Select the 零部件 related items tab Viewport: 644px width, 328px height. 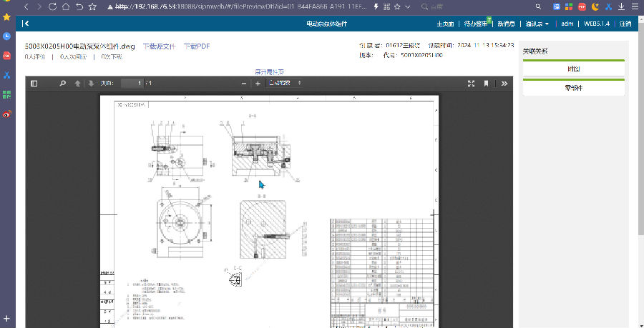click(x=573, y=88)
